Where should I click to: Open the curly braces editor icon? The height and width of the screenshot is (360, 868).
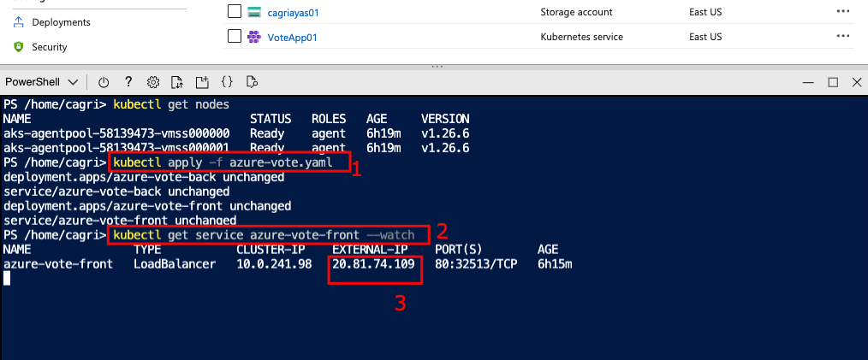point(227,82)
